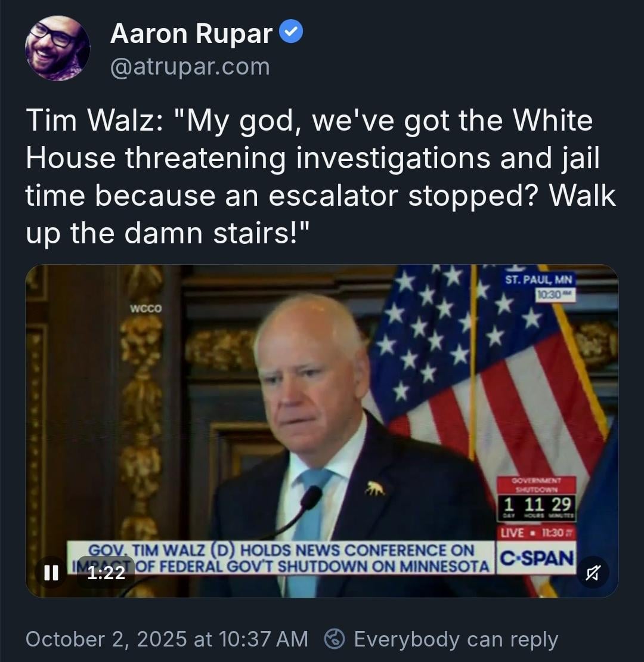
Task: Unmute the video with the speaker icon
Action: pyautogui.click(x=593, y=573)
